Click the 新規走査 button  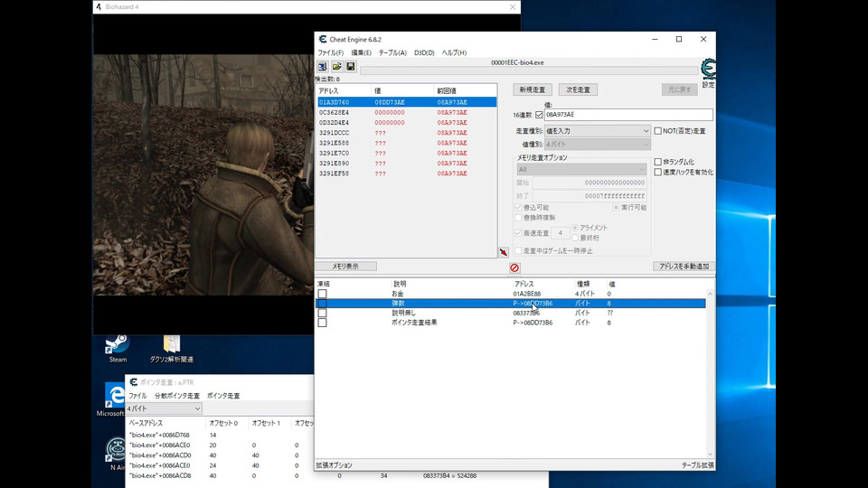533,90
